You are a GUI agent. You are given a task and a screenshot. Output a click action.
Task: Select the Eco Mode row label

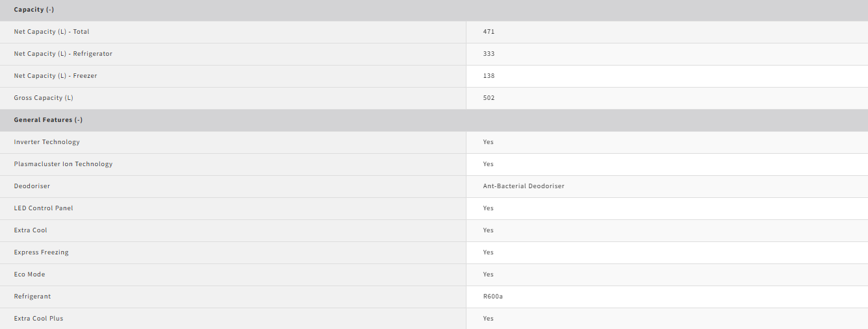click(29, 274)
